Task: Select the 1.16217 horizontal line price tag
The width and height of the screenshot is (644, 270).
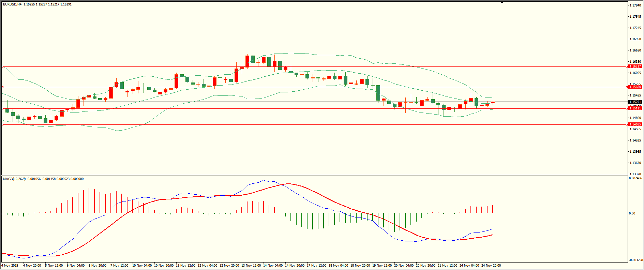Action: click(635, 66)
